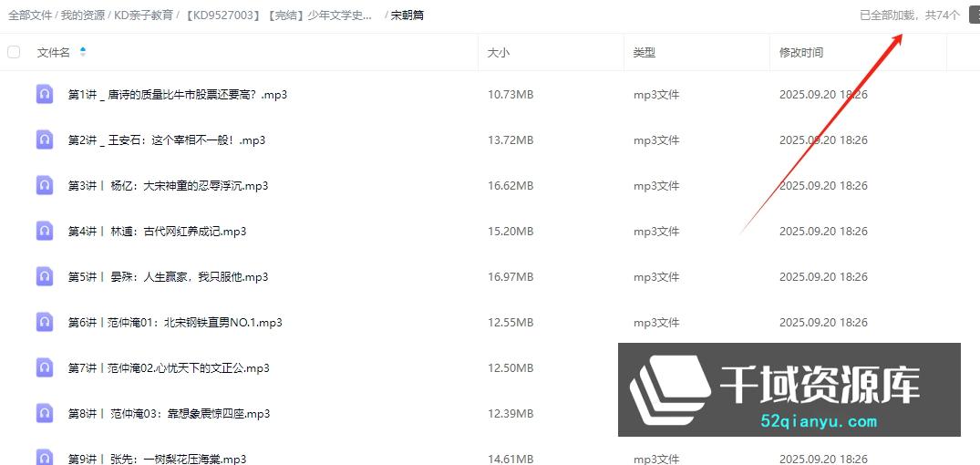Click the 12.55MB size value
This screenshot has width=980, height=465.
tap(511, 323)
